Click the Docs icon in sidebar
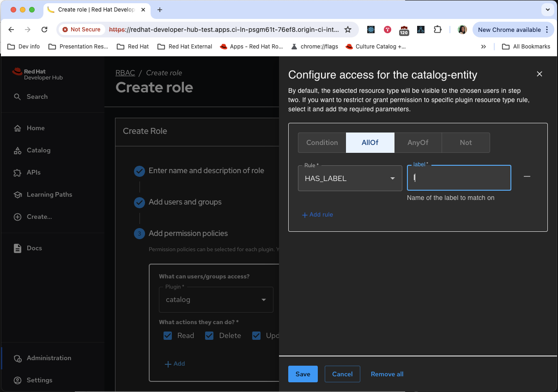 coord(18,248)
